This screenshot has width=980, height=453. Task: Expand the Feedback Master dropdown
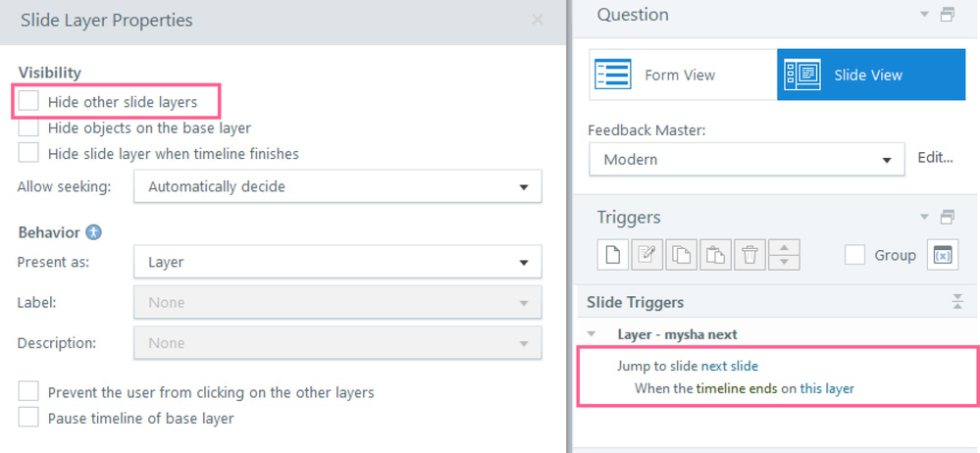pos(746,159)
